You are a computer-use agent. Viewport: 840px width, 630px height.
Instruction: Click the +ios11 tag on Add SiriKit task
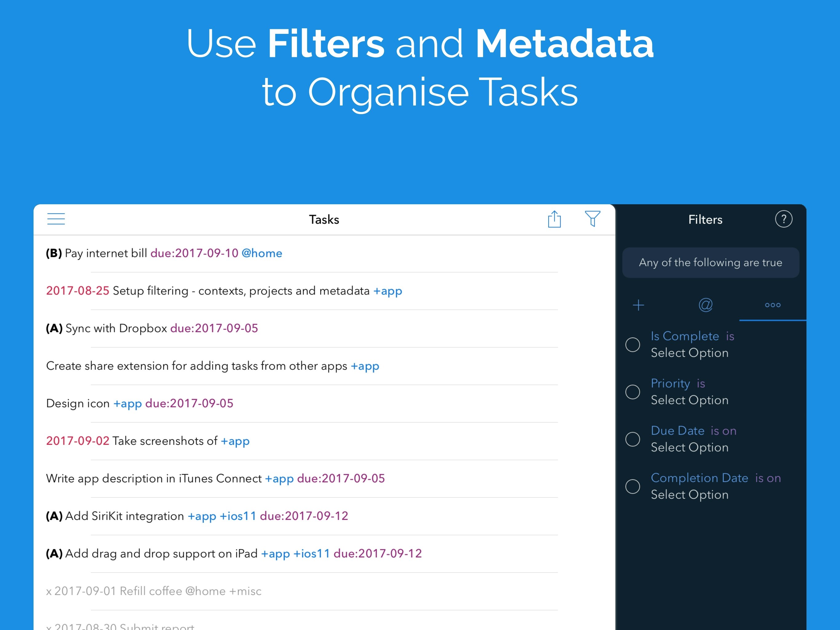pyautogui.click(x=238, y=516)
